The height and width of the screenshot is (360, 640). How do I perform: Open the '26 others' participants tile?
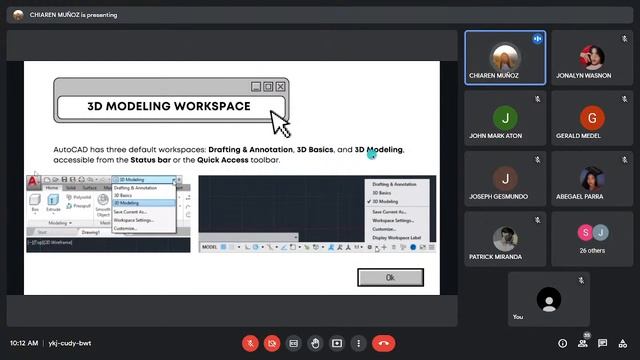(592, 239)
